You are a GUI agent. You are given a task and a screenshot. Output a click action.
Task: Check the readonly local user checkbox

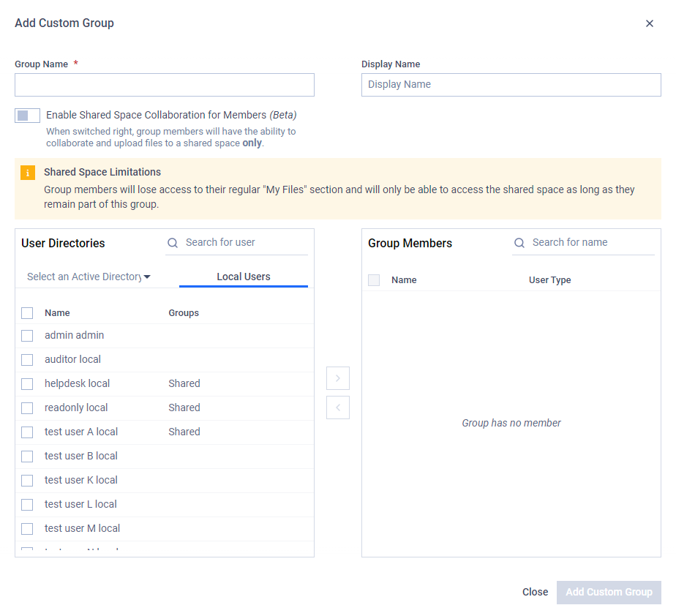point(27,407)
